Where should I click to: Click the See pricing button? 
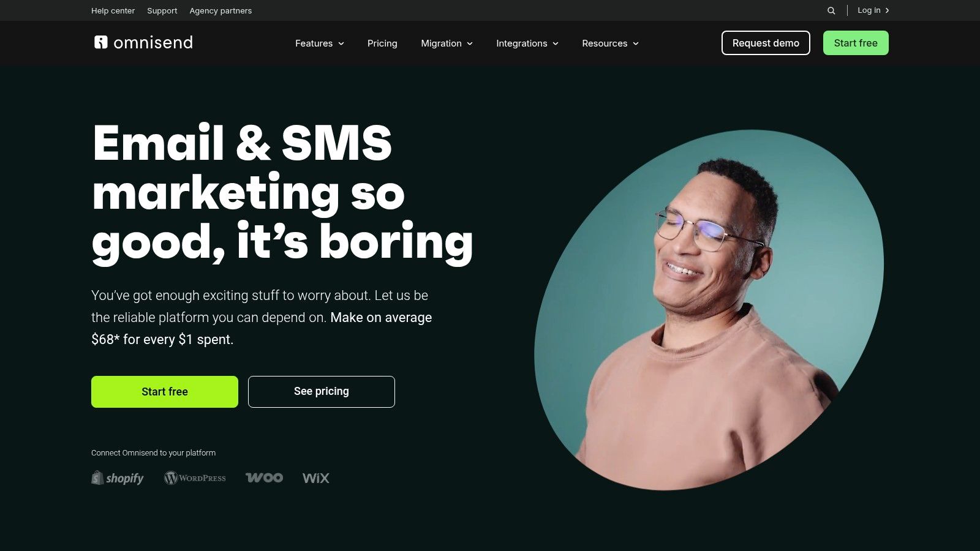click(322, 392)
